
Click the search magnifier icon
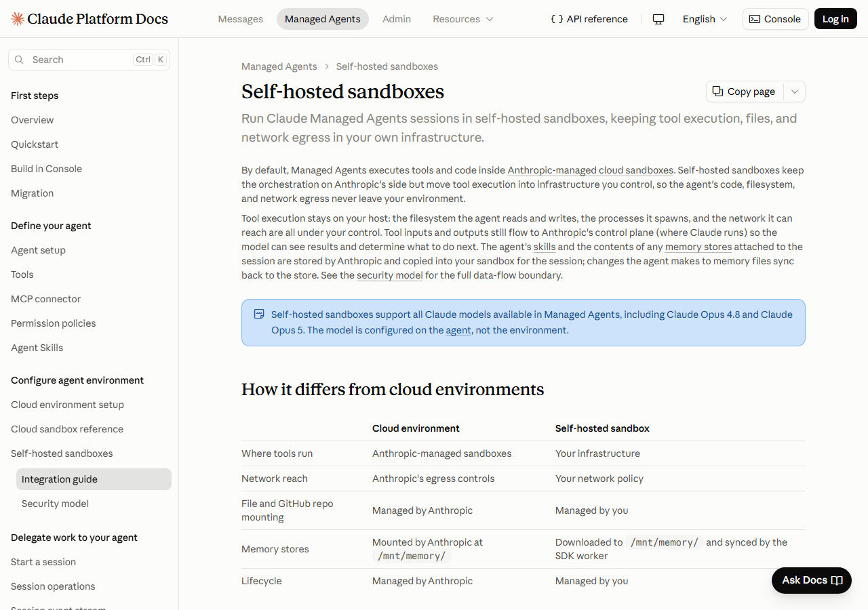pyautogui.click(x=19, y=60)
